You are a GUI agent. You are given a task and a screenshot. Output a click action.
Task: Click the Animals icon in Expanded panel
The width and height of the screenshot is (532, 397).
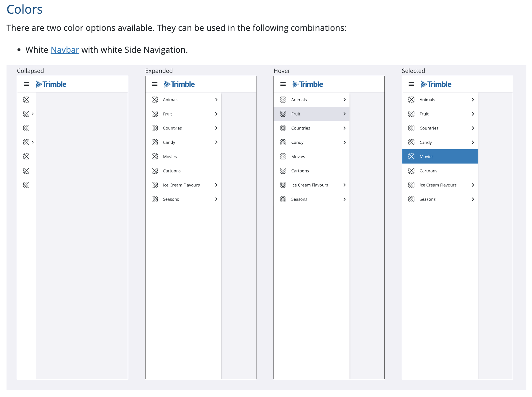(x=155, y=100)
